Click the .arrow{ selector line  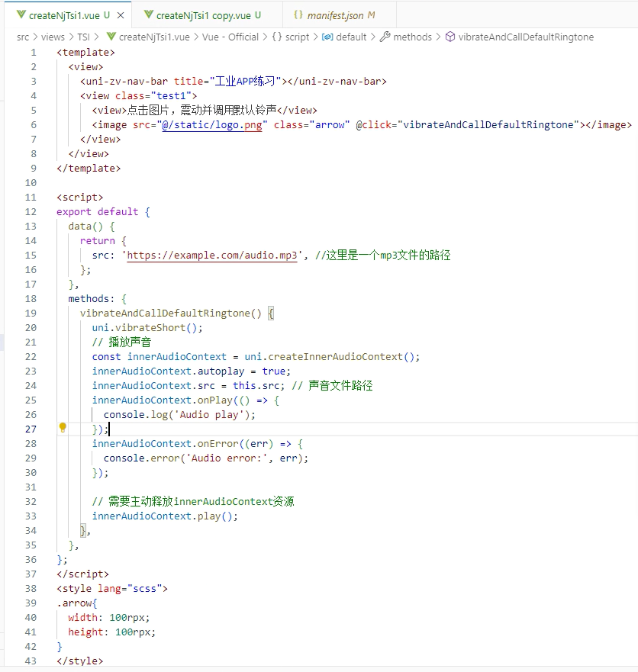tap(77, 603)
